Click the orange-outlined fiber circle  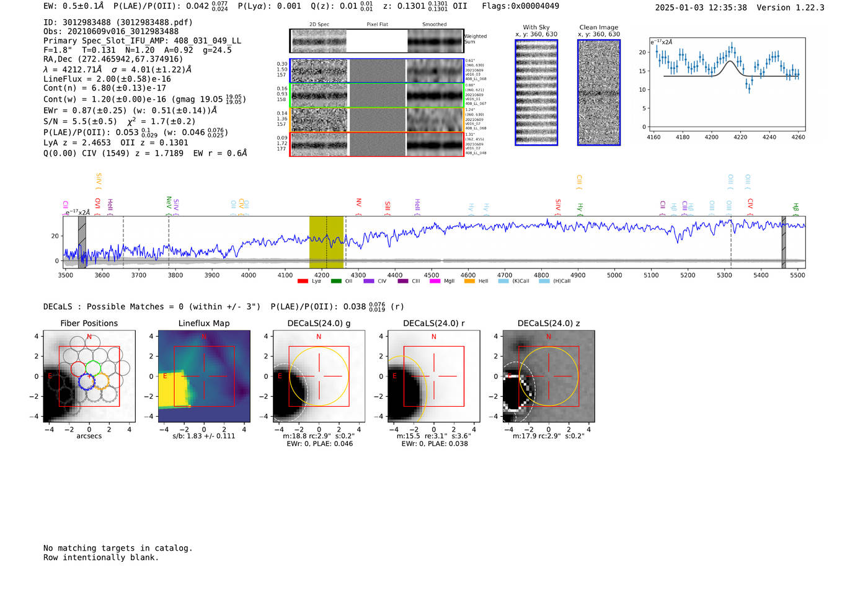(101, 381)
